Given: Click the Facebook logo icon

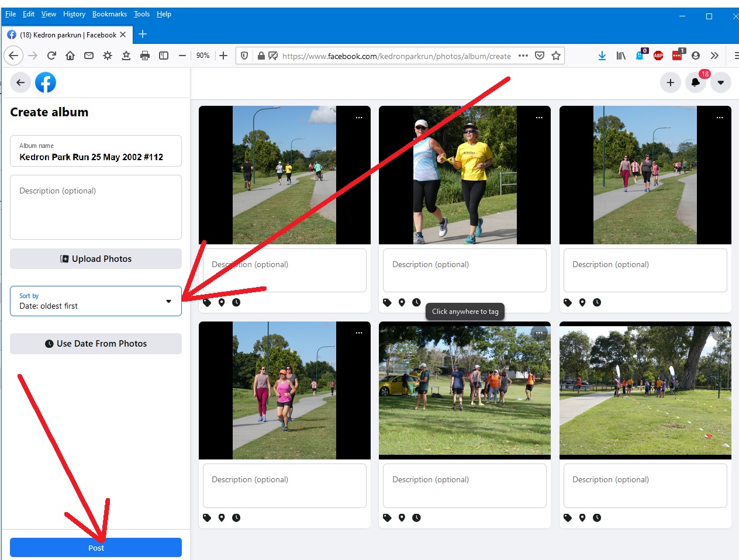Looking at the screenshot, I should (x=46, y=82).
